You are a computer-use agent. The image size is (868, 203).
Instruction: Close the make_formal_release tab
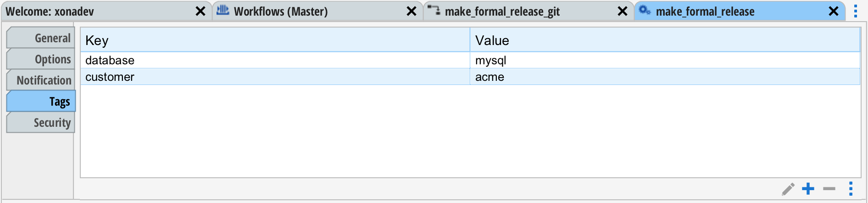click(x=834, y=11)
